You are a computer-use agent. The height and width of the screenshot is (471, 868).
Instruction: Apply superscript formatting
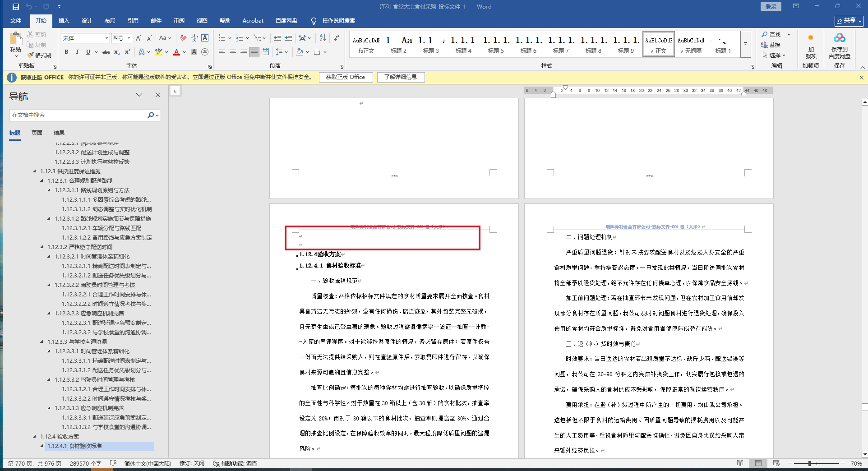pyautogui.click(x=128, y=52)
